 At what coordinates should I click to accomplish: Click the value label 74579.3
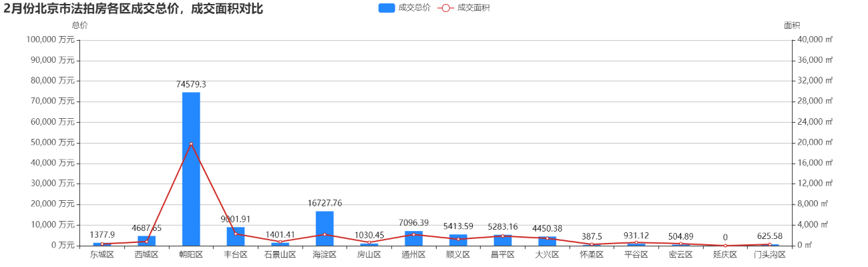click(191, 85)
